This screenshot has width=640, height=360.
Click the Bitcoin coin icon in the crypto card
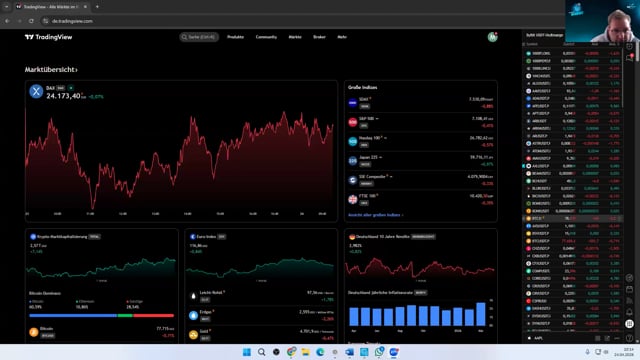[x=34, y=332]
